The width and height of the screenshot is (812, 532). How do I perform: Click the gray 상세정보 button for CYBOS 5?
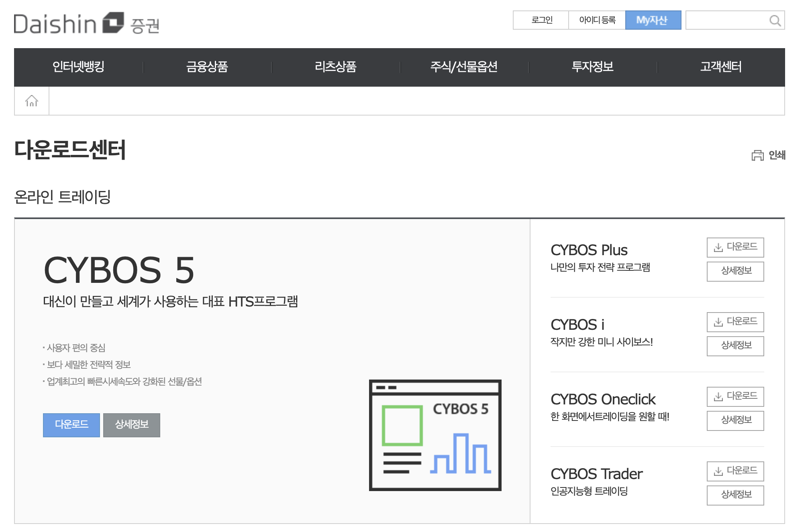coord(132,424)
